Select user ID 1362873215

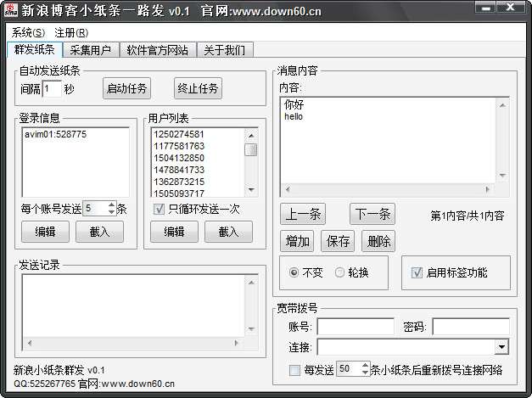tap(179, 182)
